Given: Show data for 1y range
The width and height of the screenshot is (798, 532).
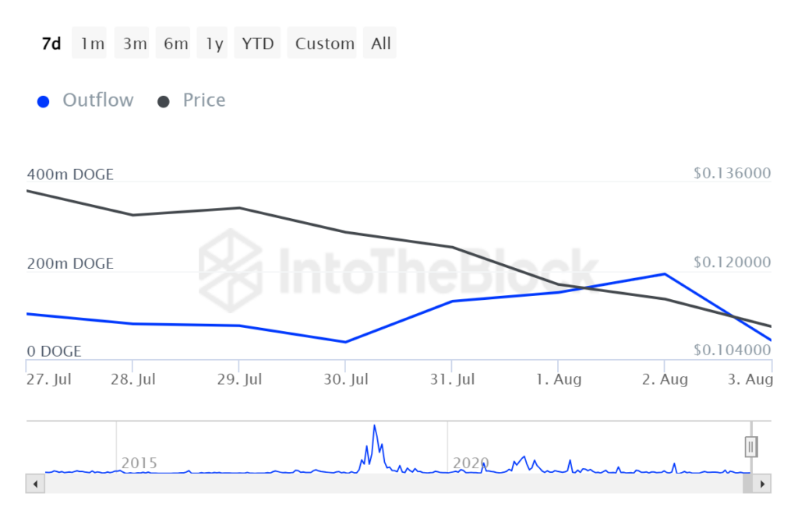Looking at the screenshot, I should click(214, 44).
